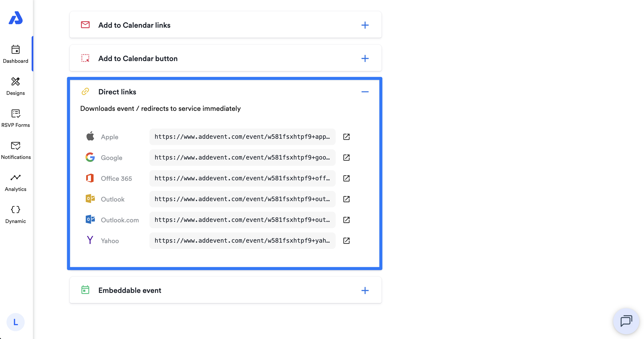Click the Office 365 external link icon
The width and height of the screenshot is (644, 339).
coord(346,178)
